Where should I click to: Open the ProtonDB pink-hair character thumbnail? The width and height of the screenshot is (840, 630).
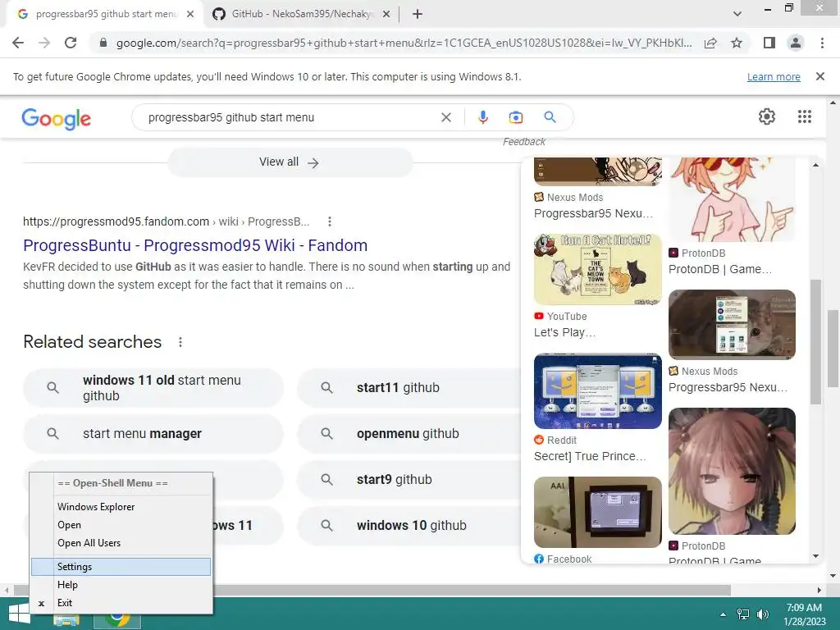click(732, 199)
